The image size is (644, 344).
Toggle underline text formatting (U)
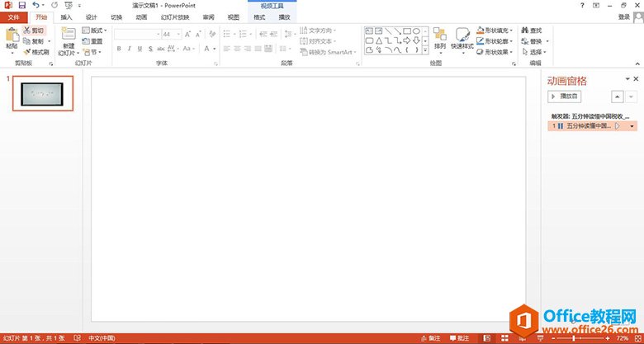[141, 49]
